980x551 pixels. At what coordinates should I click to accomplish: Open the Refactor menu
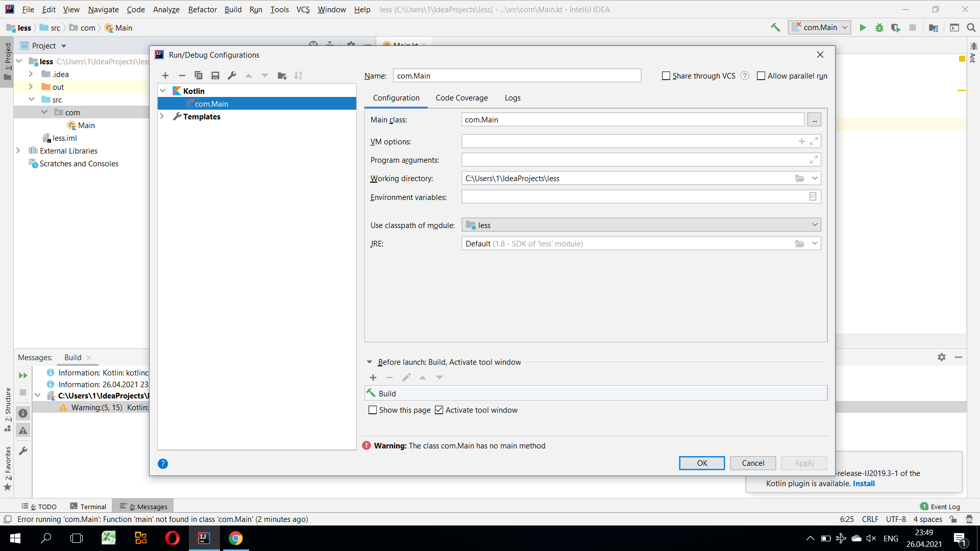pos(202,9)
